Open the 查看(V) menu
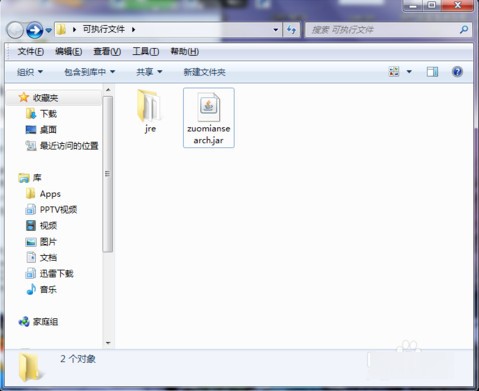The height and width of the screenshot is (391, 479). point(107,51)
